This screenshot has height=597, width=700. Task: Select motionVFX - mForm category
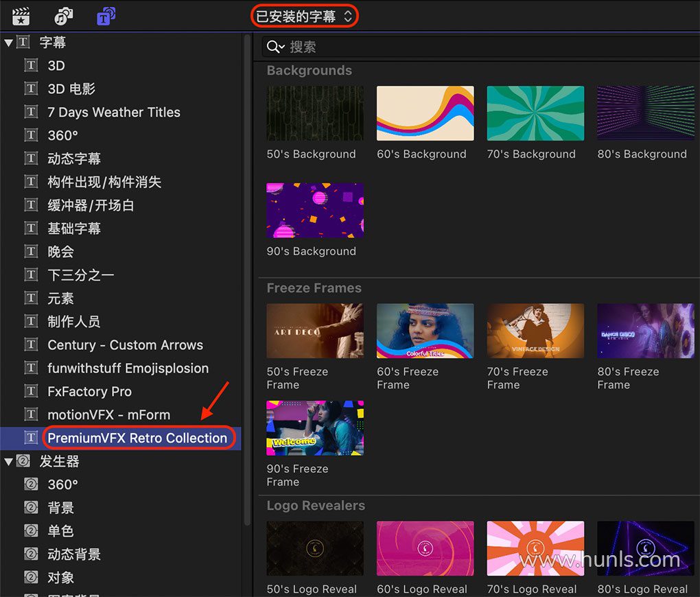[108, 414]
